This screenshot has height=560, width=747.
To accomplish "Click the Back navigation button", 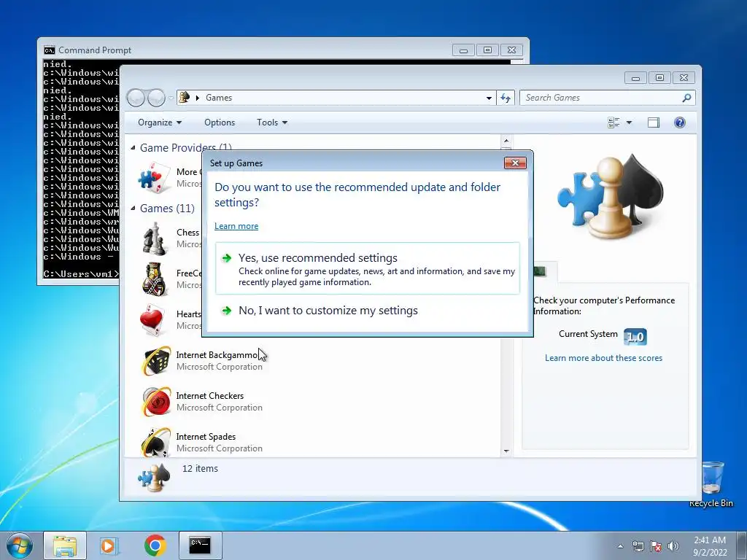I will 136,98.
